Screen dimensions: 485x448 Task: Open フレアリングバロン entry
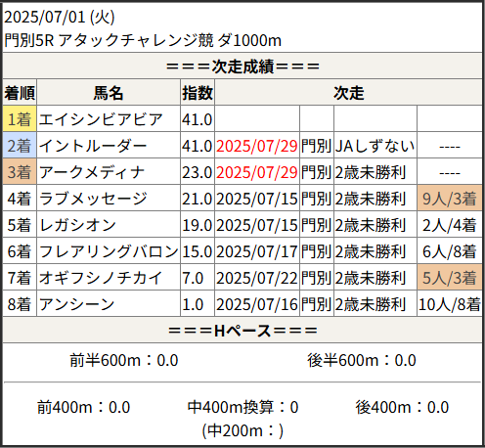109,251
